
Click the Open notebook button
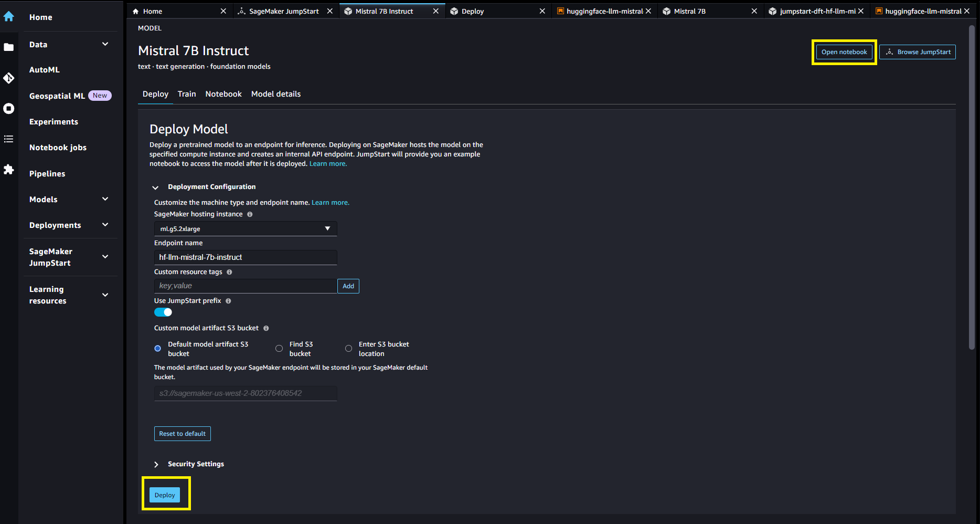[844, 52]
